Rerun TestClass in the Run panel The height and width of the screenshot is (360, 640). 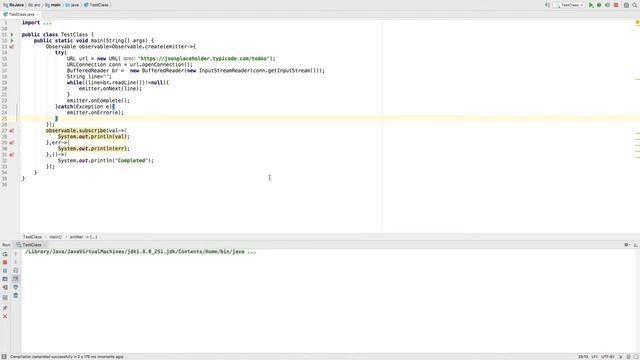[x=5, y=254]
